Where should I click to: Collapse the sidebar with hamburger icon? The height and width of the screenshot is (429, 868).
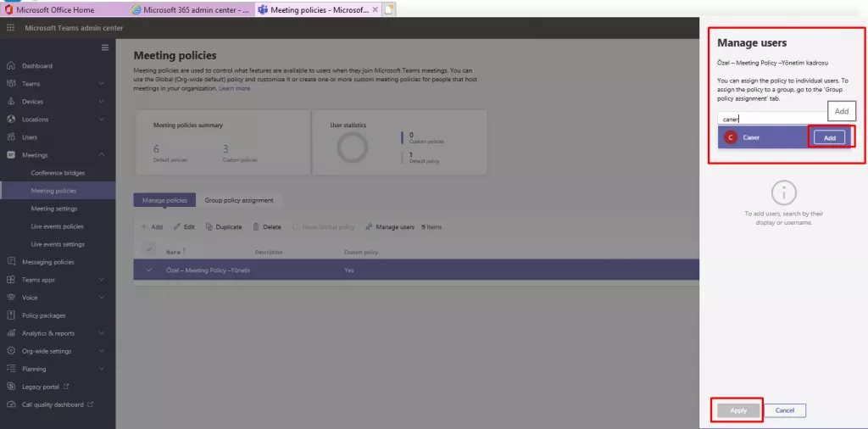tap(105, 47)
